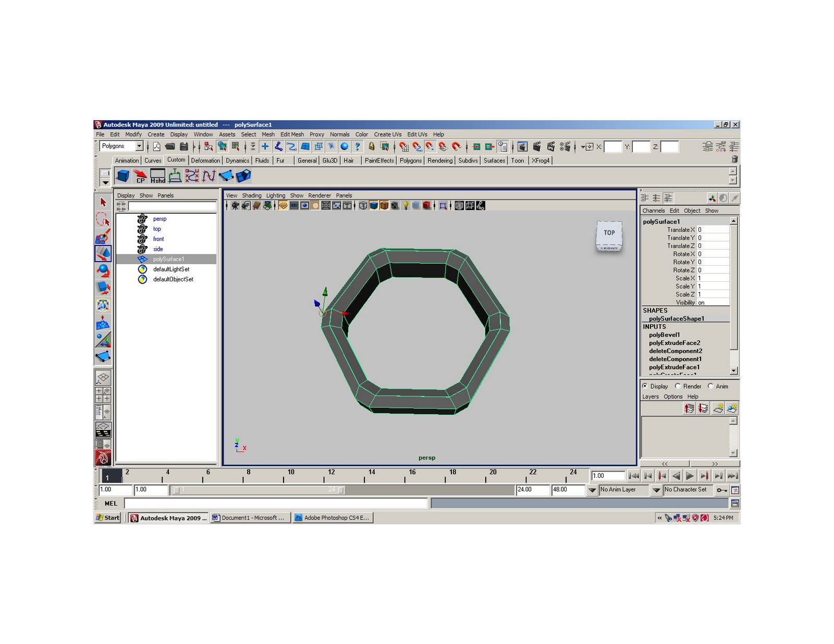Open a scene with the folder icon
The width and height of the screenshot is (834, 644).
tap(170, 146)
